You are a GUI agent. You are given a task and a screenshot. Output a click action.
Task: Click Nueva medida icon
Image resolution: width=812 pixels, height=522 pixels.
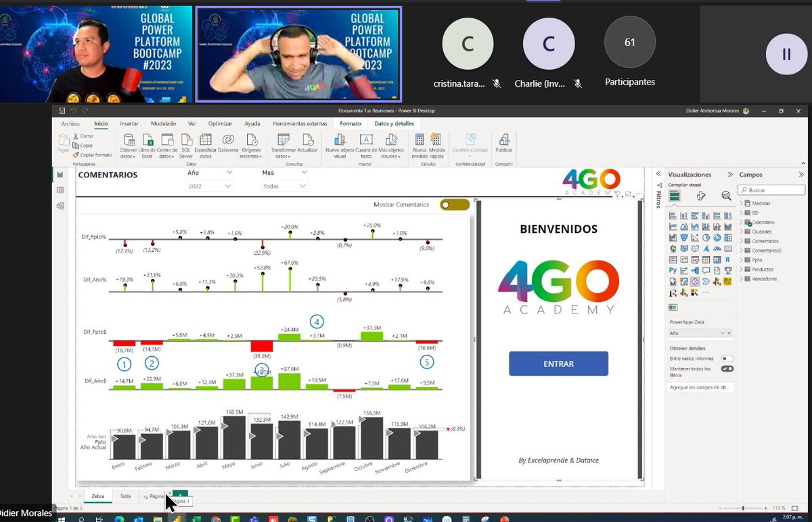click(420, 146)
